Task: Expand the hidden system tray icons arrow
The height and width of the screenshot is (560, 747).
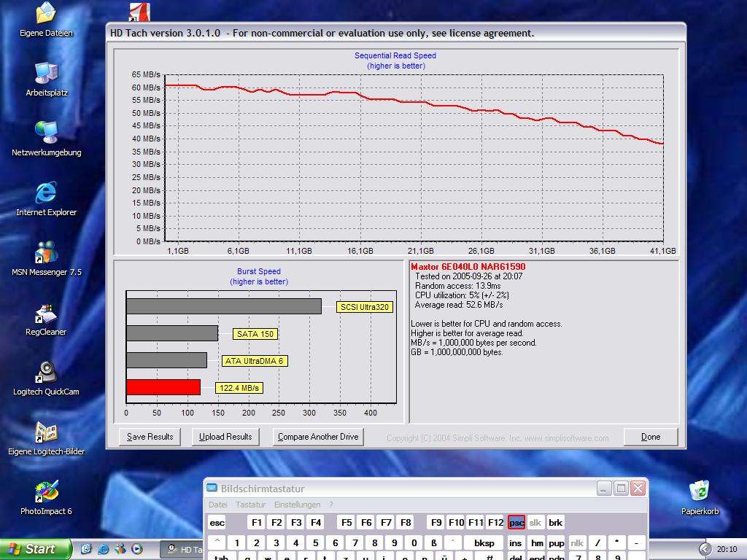Action: pos(705,549)
